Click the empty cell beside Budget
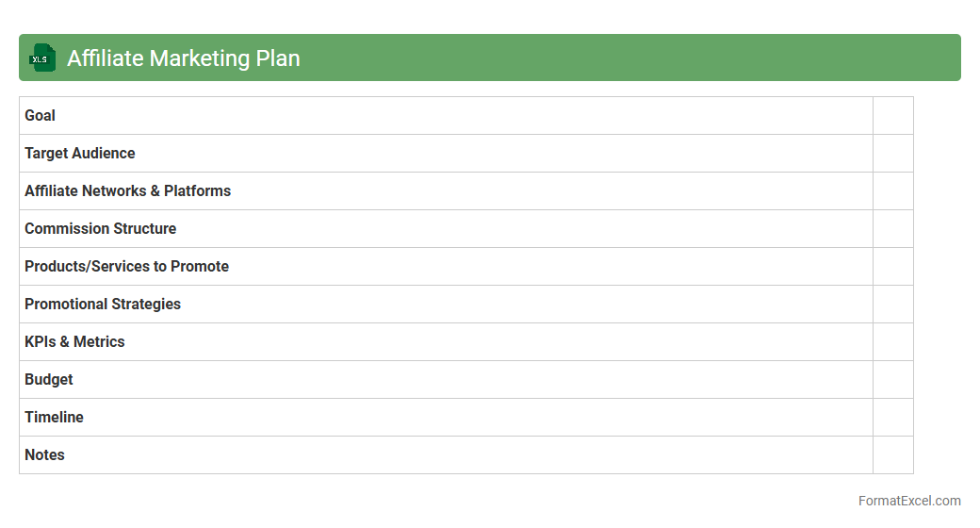 pos(892,379)
